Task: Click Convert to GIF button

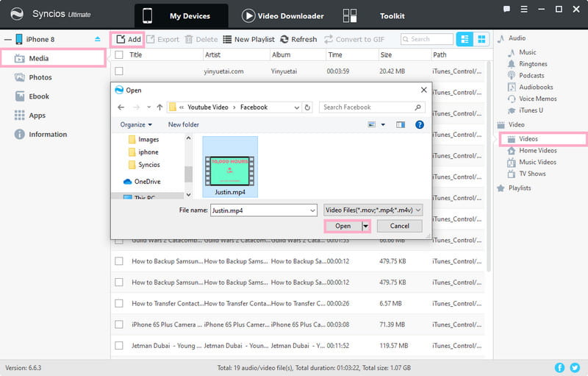Action: pos(354,40)
